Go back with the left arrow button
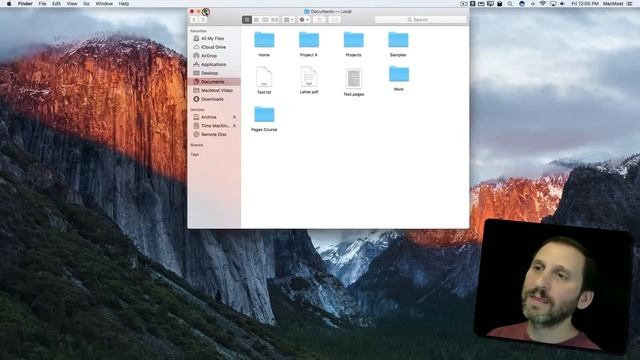Image resolution: width=640 pixels, height=360 pixels. tap(194, 20)
